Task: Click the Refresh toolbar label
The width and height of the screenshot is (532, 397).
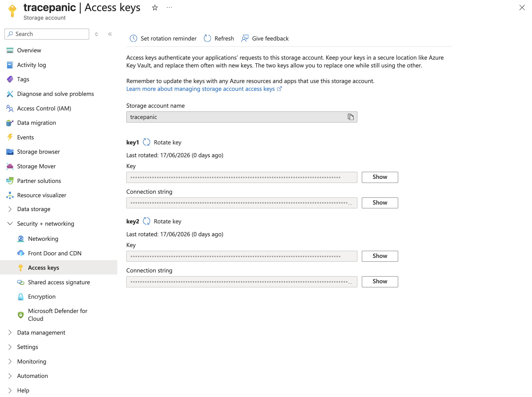Action: click(224, 38)
